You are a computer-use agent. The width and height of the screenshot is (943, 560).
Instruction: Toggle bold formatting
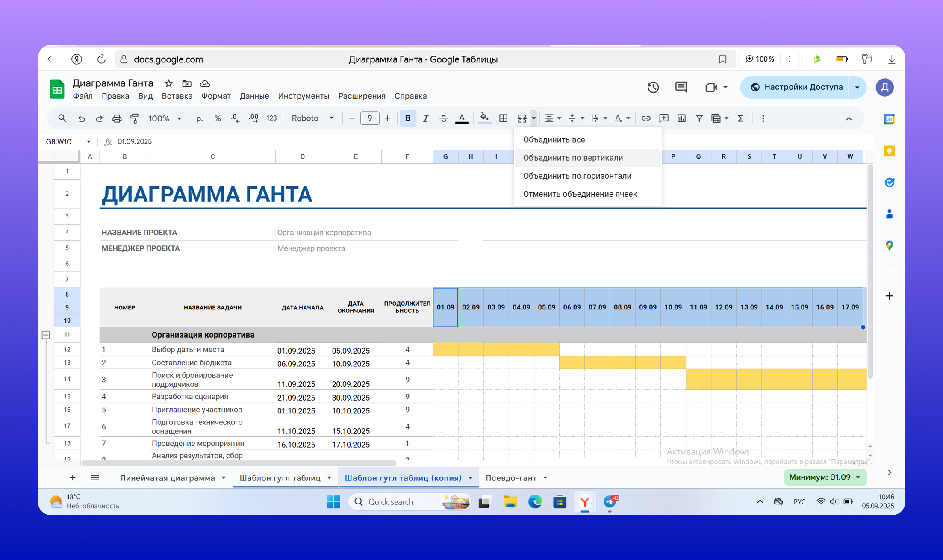point(407,118)
